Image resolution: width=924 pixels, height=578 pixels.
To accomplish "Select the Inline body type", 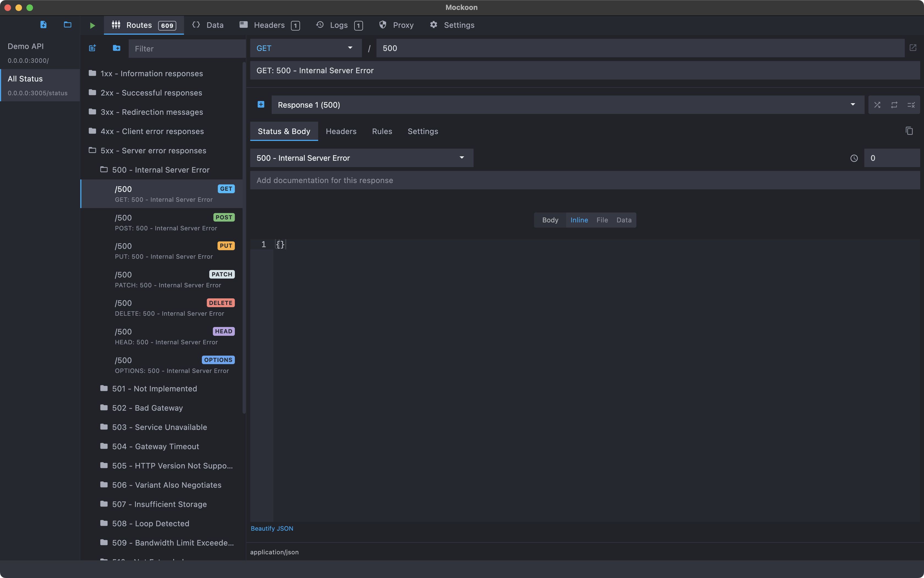I will 579,220.
